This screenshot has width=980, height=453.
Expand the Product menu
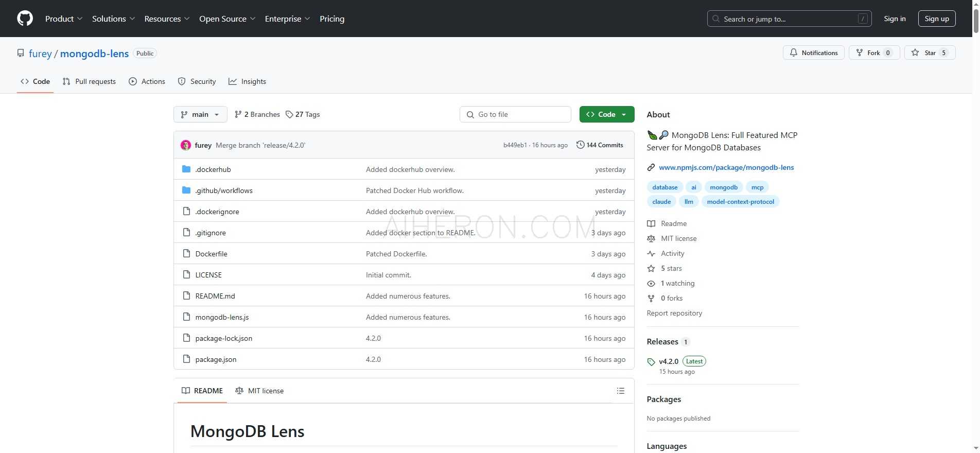64,19
